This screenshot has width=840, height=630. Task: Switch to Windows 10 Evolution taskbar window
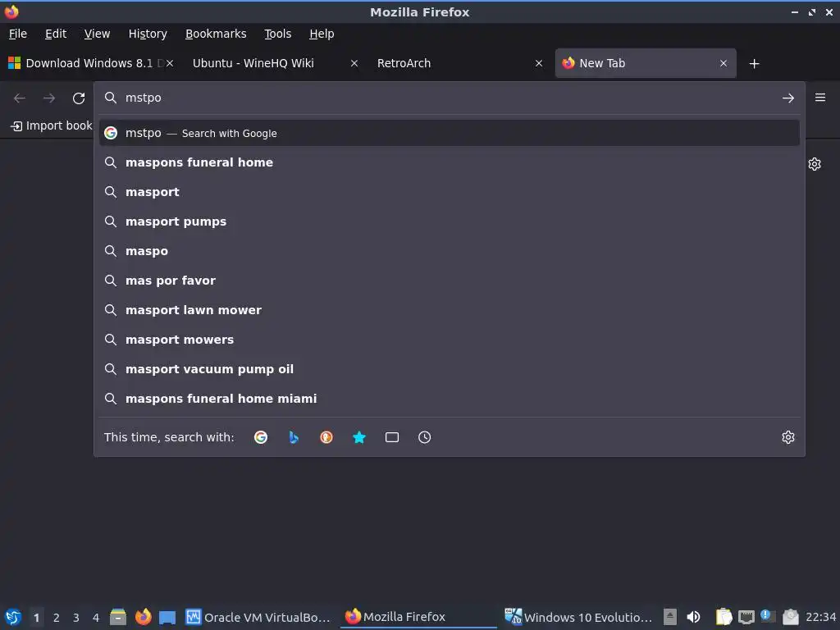click(578, 617)
